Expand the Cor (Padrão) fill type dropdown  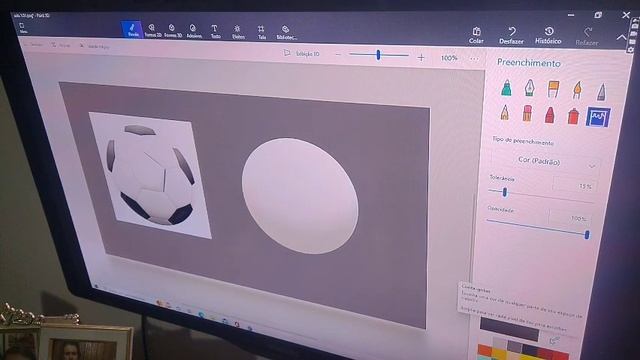tap(545, 162)
